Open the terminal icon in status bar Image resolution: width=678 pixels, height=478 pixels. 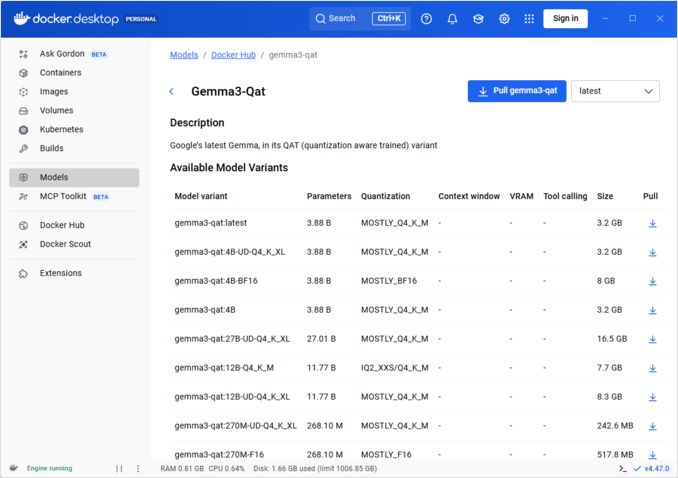623,468
